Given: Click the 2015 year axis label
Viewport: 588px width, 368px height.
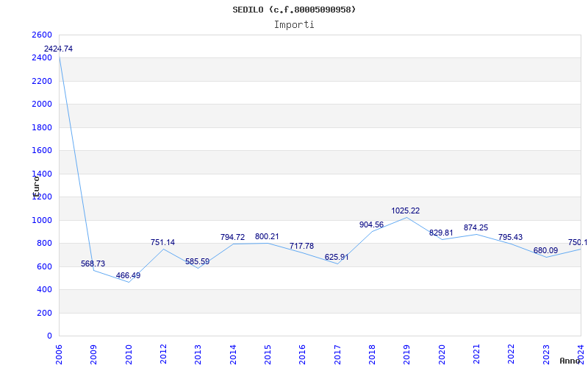Looking at the screenshot, I should pyautogui.click(x=268, y=355).
